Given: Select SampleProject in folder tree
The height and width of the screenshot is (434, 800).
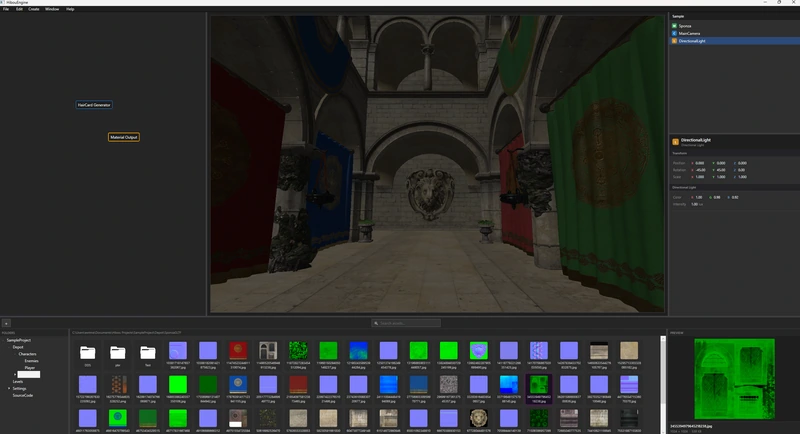Looking at the screenshot, I should [18, 340].
